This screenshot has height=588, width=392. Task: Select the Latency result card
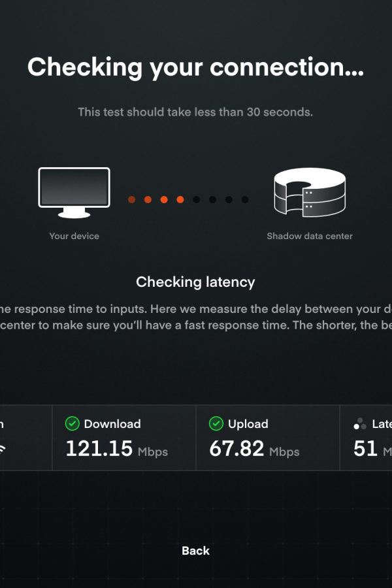tap(366, 438)
